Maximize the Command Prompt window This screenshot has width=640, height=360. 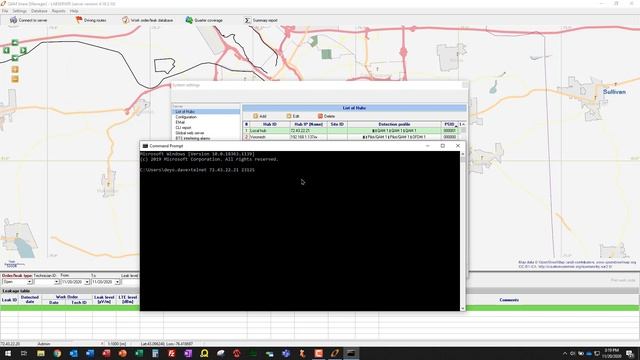(442, 146)
